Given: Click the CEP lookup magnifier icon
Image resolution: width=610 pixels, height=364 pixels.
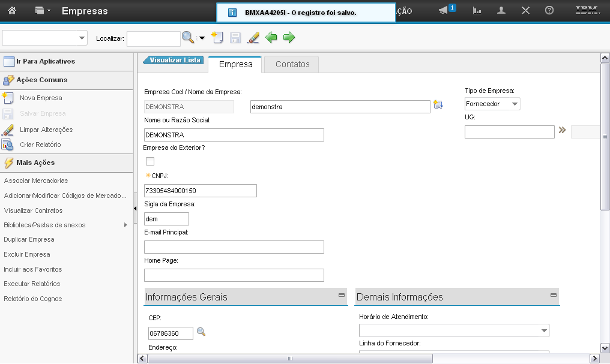Looking at the screenshot, I should [x=201, y=332].
